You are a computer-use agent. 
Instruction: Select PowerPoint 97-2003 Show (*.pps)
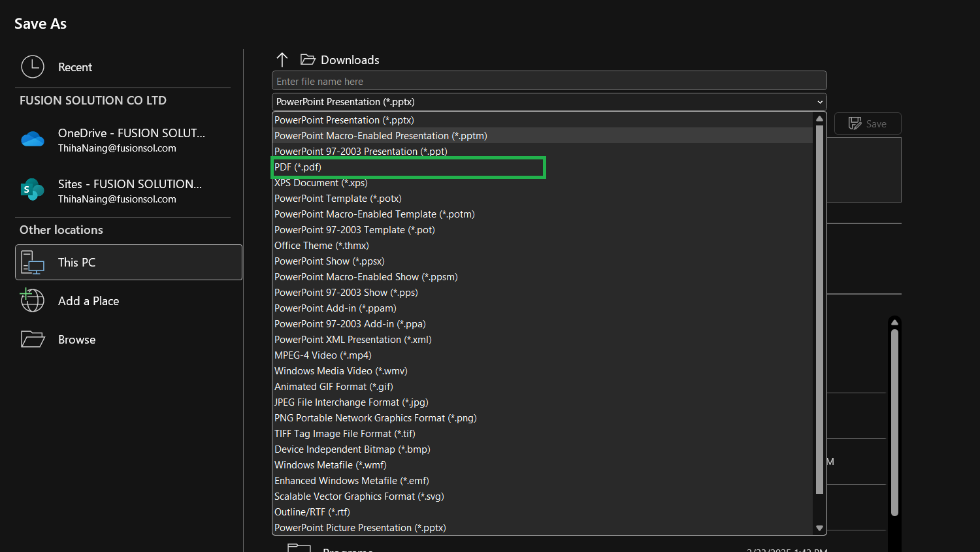(543, 293)
